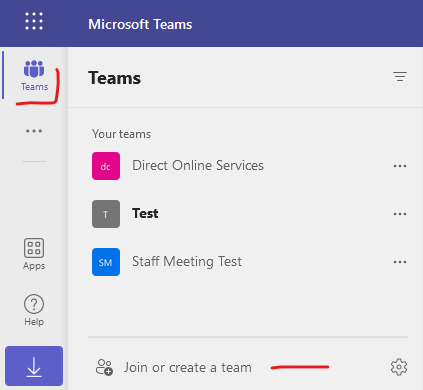The width and height of the screenshot is (423, 390).
Task: Open more options for Test team
Action: 400,214
